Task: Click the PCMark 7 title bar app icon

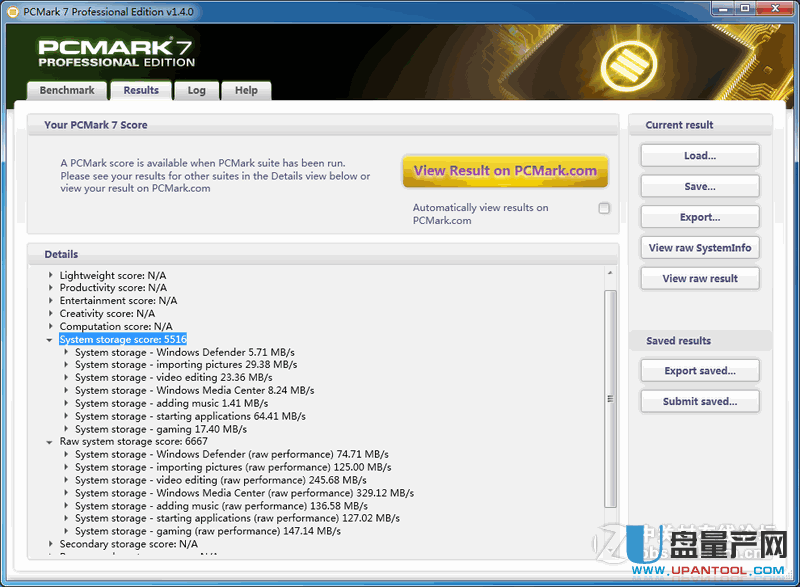Action: tap(13, 10)
